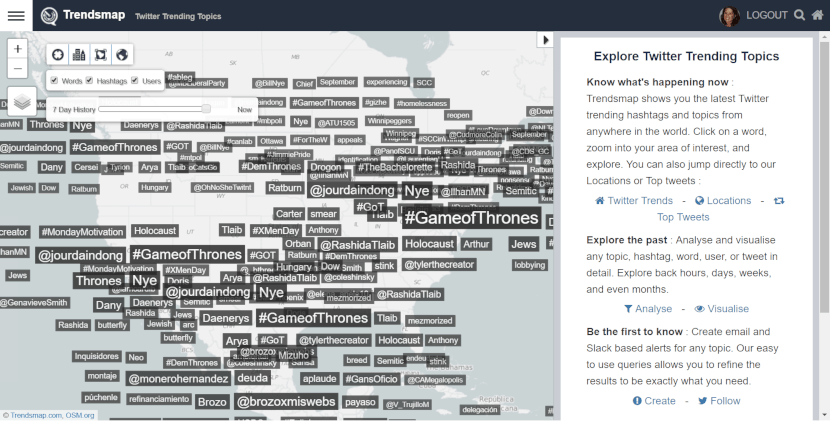Image resolution: width=830 pixels, height=430 pixels.
Task: Select the #XMenDay tag near Tlaib
Action: coord(275,231)
